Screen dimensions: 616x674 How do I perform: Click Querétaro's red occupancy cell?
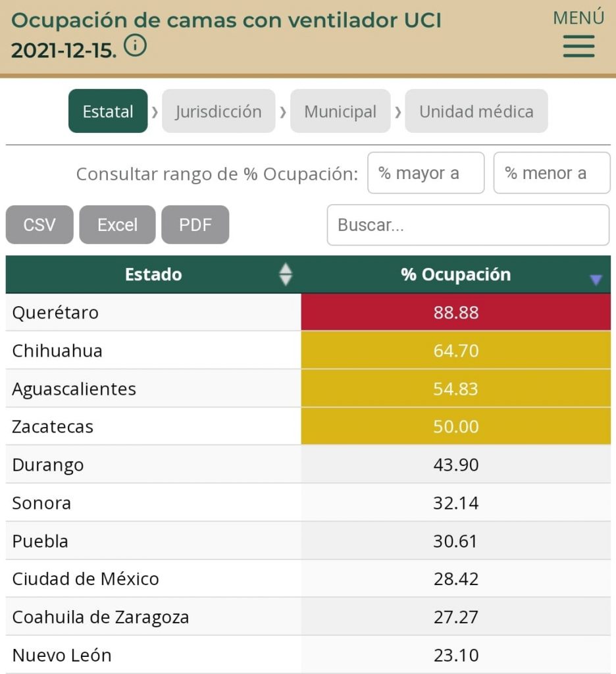pyautogui.click(x=458, y=313)
